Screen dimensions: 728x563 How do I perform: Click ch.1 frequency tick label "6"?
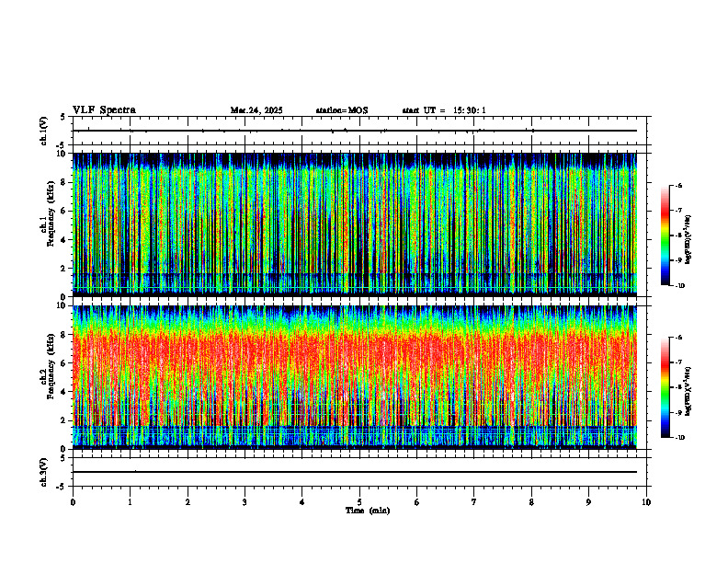[63, 211]
